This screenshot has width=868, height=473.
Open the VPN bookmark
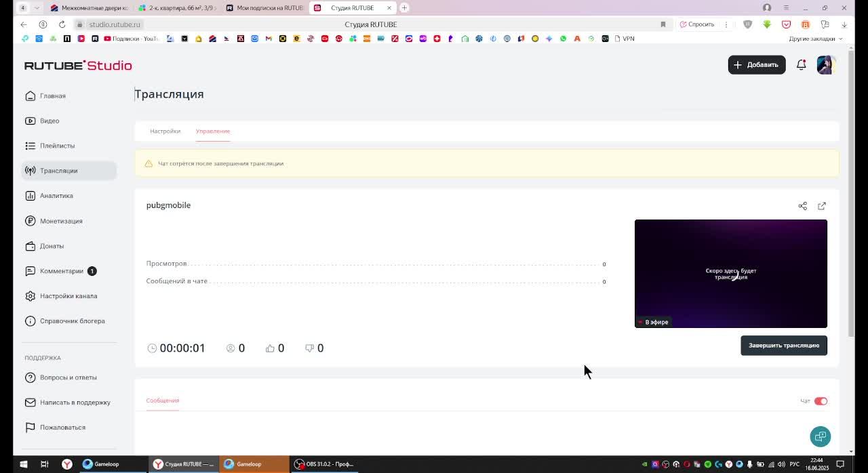pos(624,39)
